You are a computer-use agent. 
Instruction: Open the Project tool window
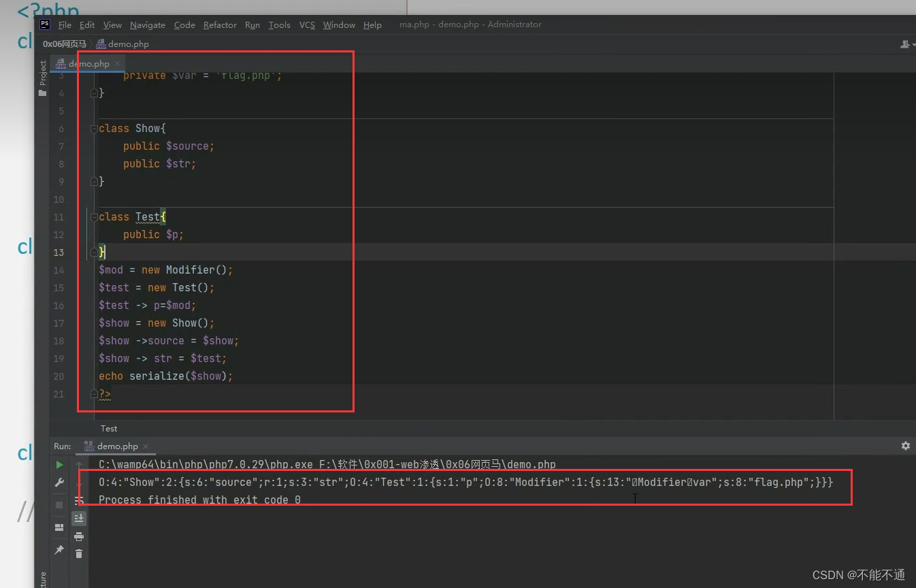43,78
